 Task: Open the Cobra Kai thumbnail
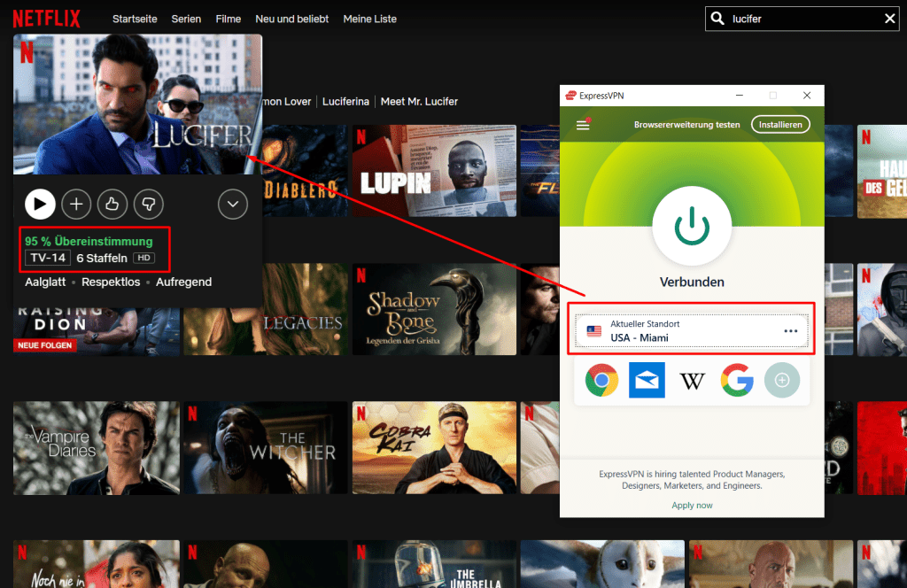tap(434, 448)
